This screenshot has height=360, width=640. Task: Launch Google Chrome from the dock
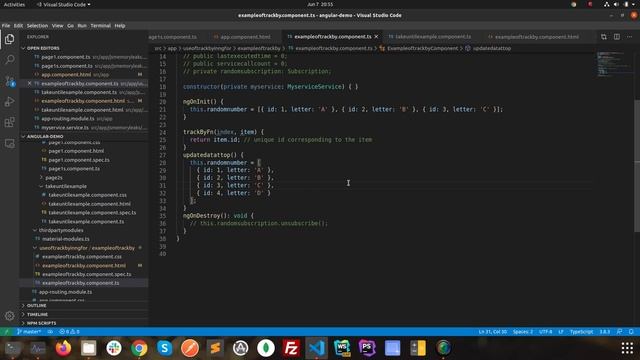139,348
